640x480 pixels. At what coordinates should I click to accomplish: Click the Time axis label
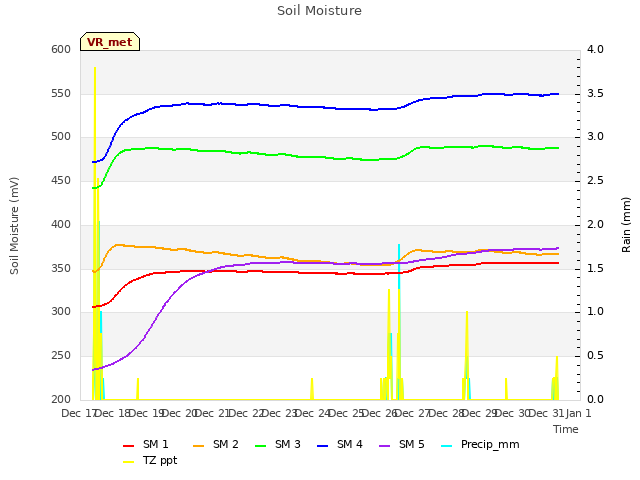(x=566, y=429)
